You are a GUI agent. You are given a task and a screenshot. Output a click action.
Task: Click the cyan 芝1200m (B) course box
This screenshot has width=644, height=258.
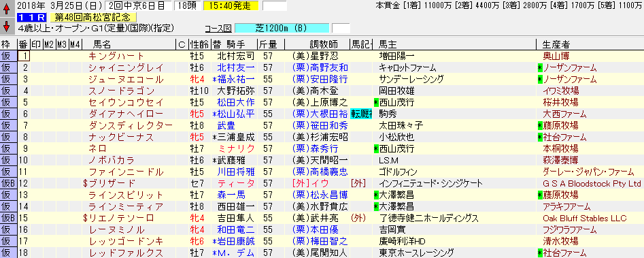pos(282,29)
